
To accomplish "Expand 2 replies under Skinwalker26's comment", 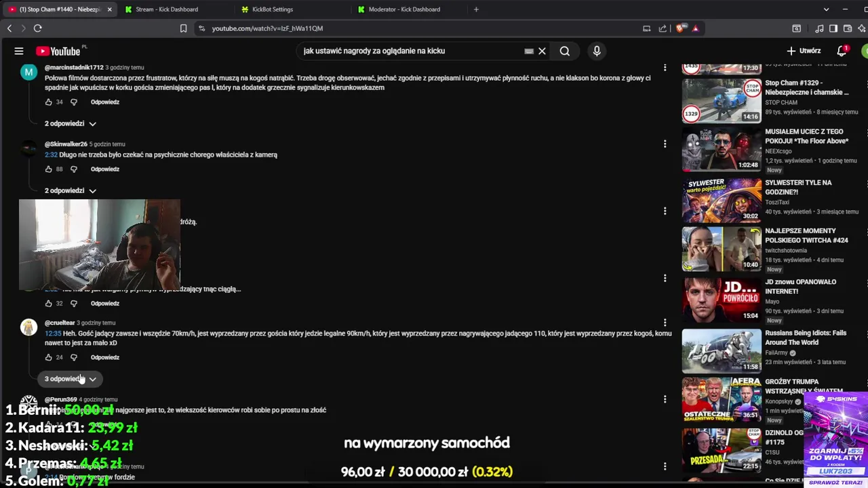I will click(71, 190).
